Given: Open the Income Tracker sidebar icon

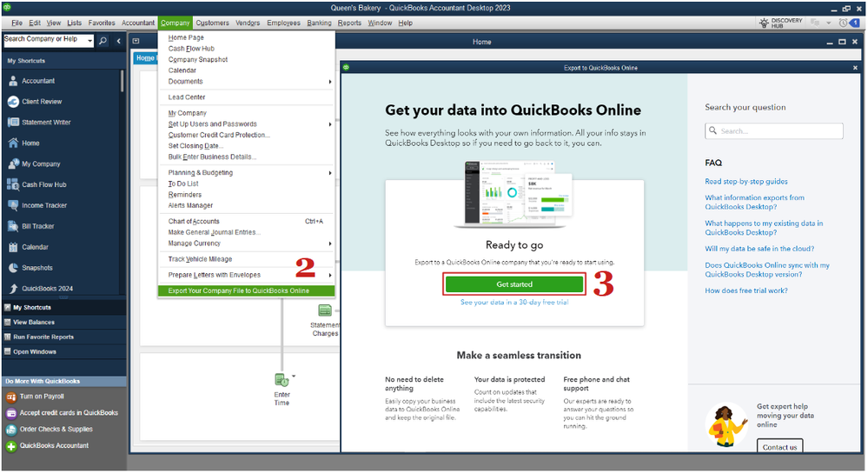Looking at the screenshot, I should pos(13,205).
